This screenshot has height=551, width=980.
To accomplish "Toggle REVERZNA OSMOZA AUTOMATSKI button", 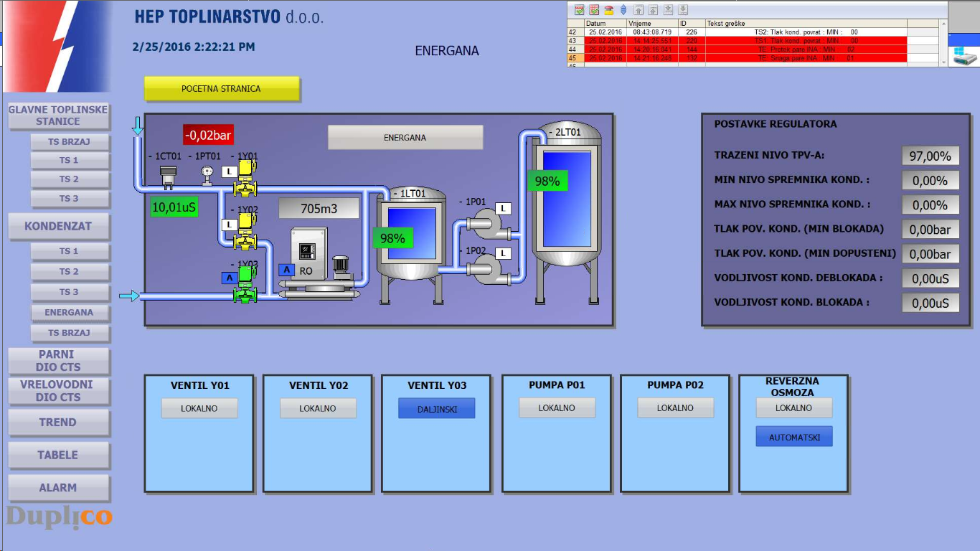I will tap(794, 437).
